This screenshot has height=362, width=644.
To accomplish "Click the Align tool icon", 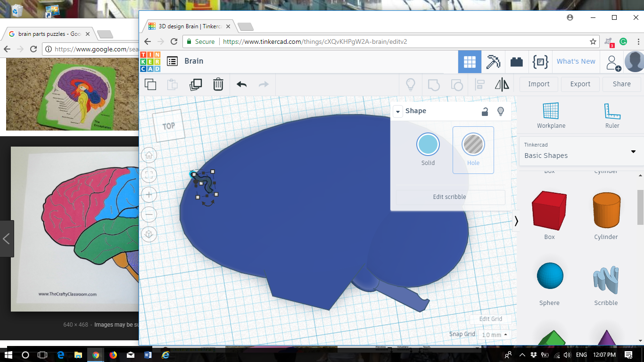I will (x=479, y=85).
